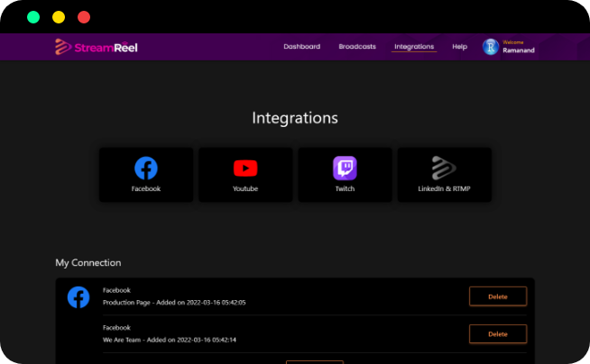
Task: Open the LinkedIn & RTMP integration icon
Action: (x=444, y=168)
